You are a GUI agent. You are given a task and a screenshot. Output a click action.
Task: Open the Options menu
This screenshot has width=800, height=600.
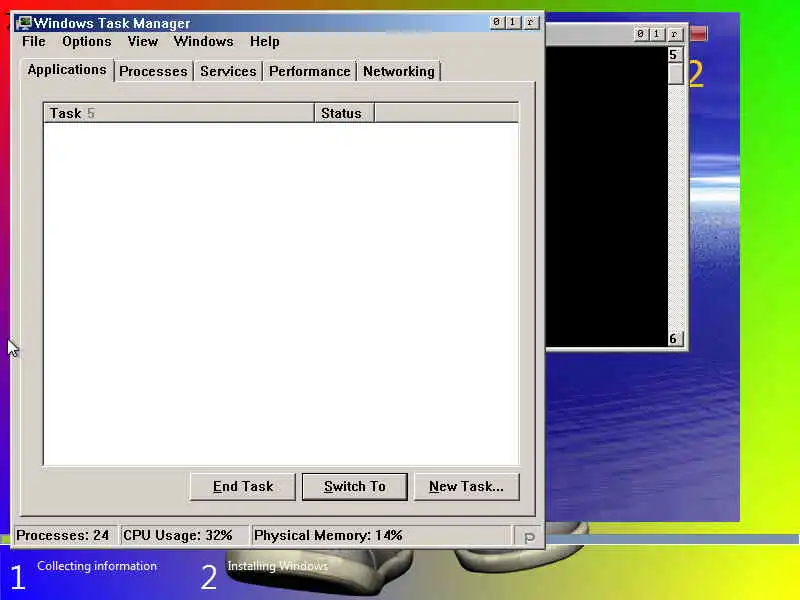tap(87, 41)
